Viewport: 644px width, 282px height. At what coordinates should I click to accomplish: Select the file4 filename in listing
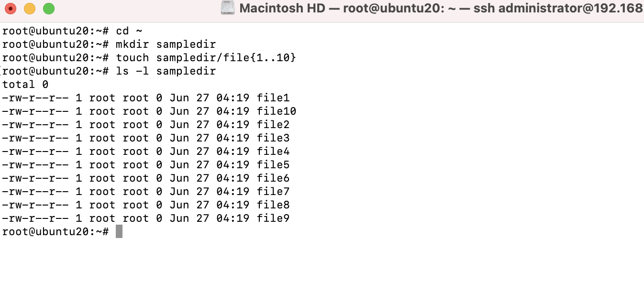[x=273, y=152]
